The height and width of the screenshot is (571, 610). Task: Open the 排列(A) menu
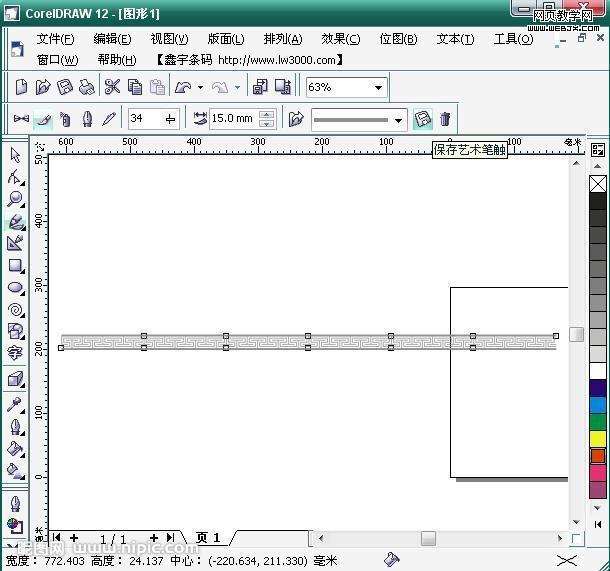[x=283, y=39]
